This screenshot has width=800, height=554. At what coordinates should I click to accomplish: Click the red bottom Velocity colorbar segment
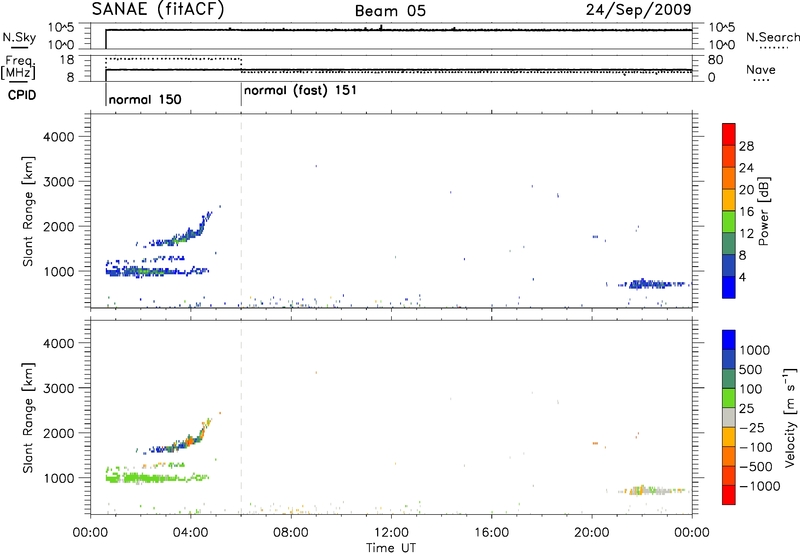click(729, 495)
